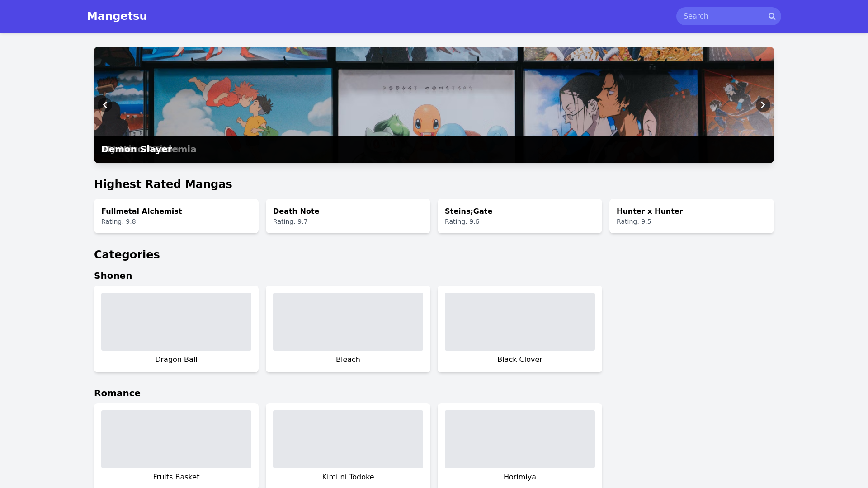Click the Kimi ni Todoke title text
The image size is (868, 488).
tap(348, 477)
